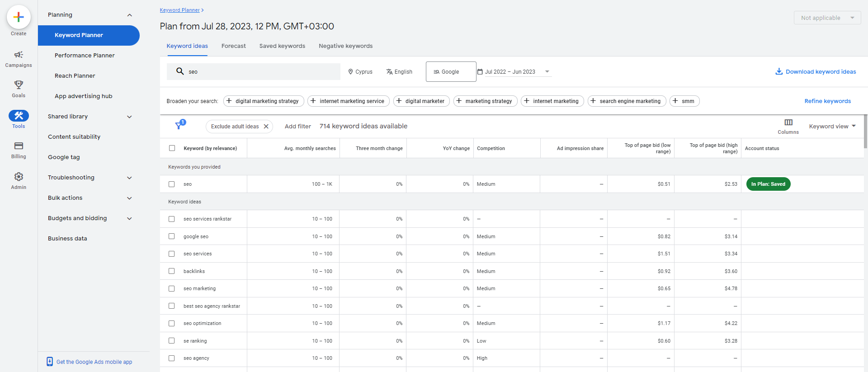Add internet marketing service suggestion
868x372 pixels.
(x=349, y=101)
